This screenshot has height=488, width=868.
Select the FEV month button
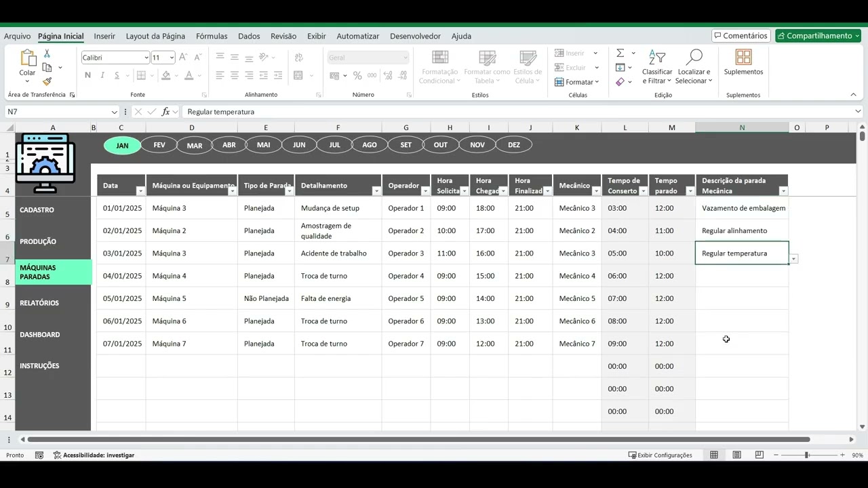click(x=159, y=145)
